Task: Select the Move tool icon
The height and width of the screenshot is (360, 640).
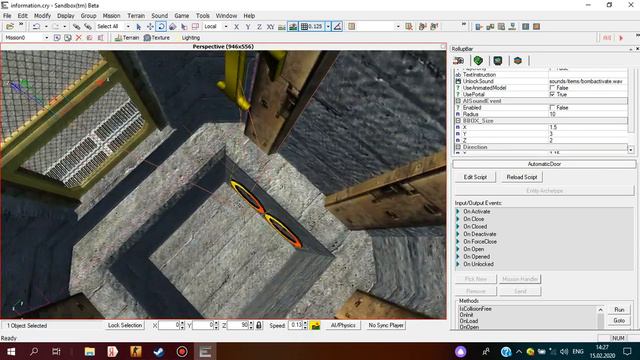Action: 150,27
